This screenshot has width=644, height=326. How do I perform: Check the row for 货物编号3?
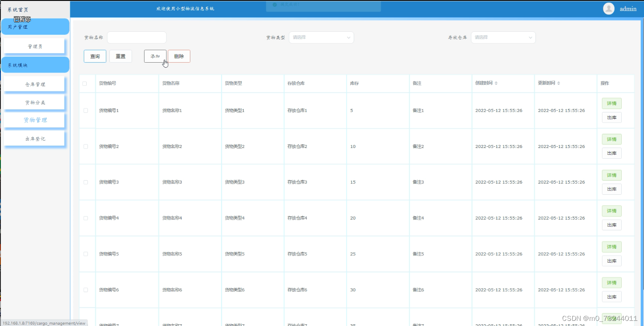[x=86, y=182]
